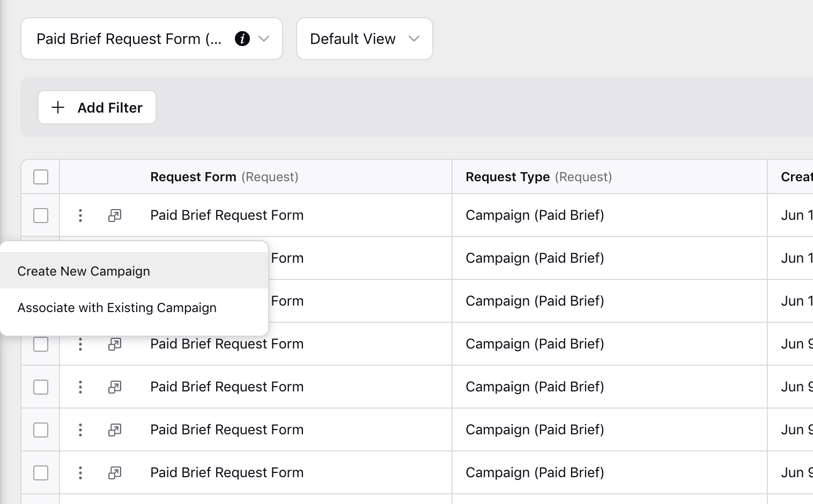Open the three-dot menu in the last fully visible row
Screen dimensions: 813x504
[80, 472]
